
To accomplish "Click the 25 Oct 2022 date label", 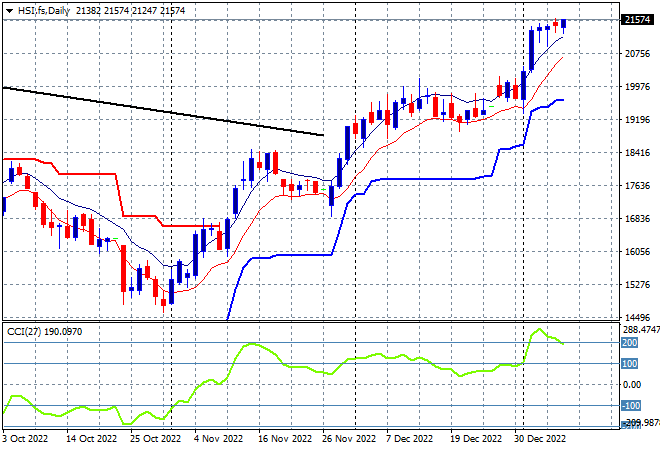I will [155, 439].
